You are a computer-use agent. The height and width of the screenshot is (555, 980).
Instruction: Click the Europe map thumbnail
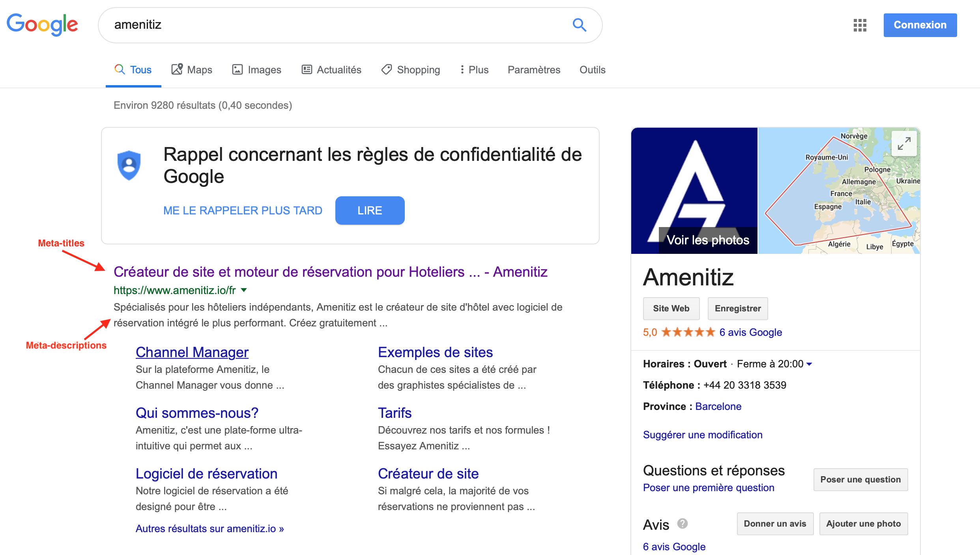tap(839, 191)
